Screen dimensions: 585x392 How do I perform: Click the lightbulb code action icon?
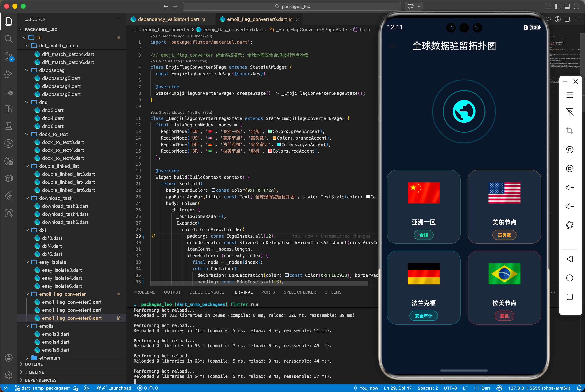153,236
